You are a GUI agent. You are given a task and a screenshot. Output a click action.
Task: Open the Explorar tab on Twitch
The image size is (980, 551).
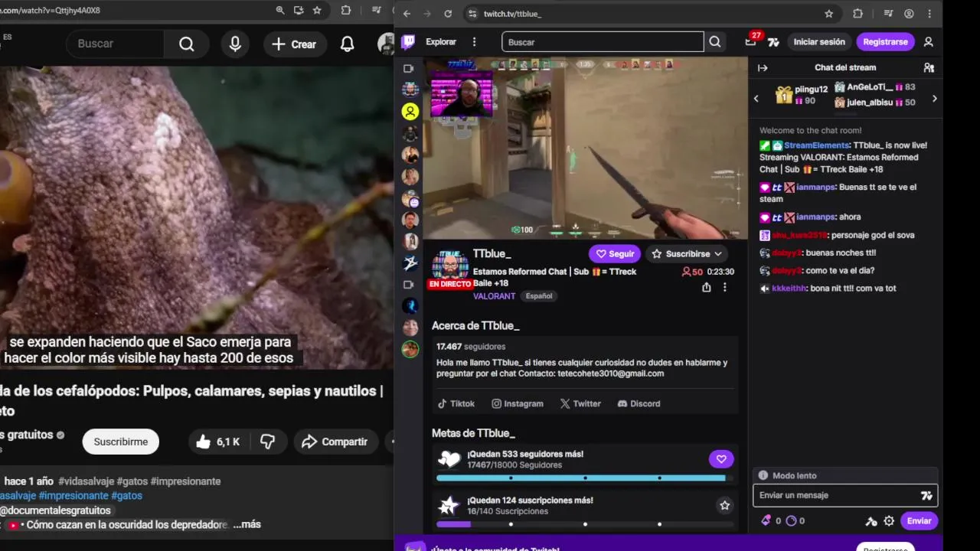pyautogui.click(x=441, y=42)
